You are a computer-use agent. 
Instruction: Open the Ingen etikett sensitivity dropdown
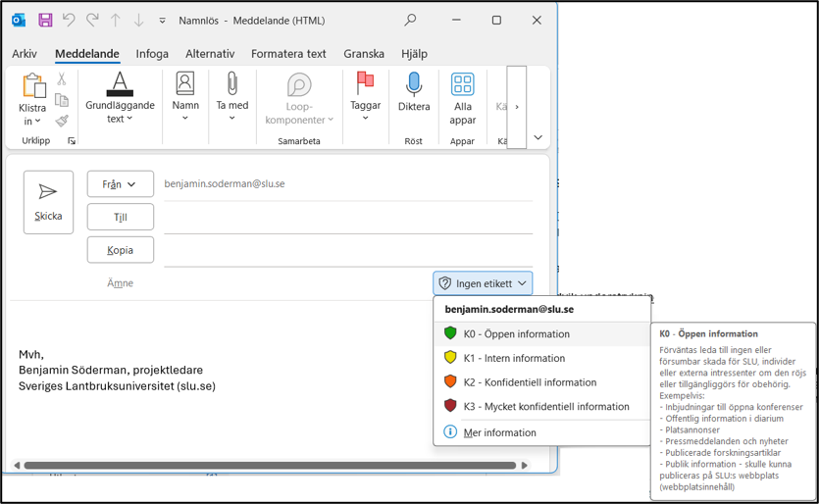point(483,283)
